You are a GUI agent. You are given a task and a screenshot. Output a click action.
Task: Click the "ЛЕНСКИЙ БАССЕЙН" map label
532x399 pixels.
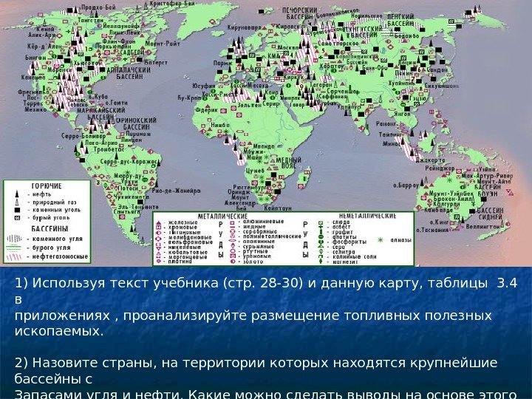click(400, 20)
